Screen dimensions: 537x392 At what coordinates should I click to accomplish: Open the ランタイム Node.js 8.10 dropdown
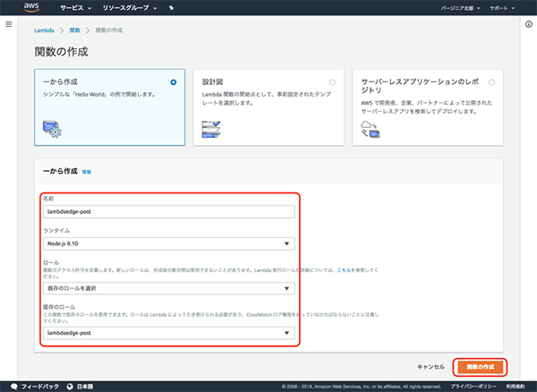coord(168,243)
